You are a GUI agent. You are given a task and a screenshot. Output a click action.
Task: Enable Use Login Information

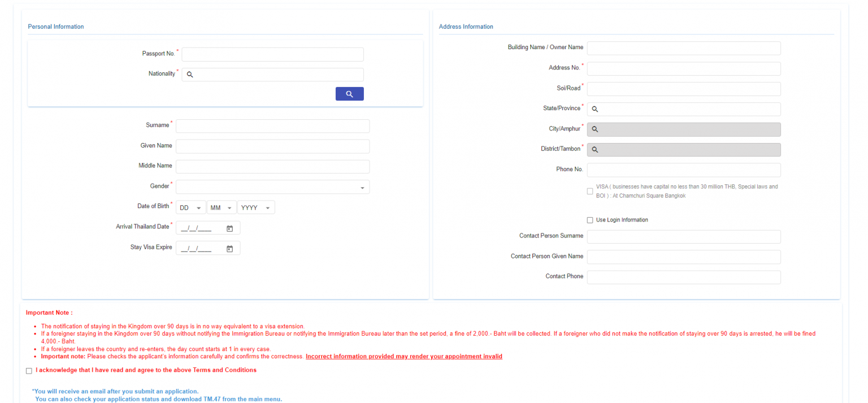[590, 220]
